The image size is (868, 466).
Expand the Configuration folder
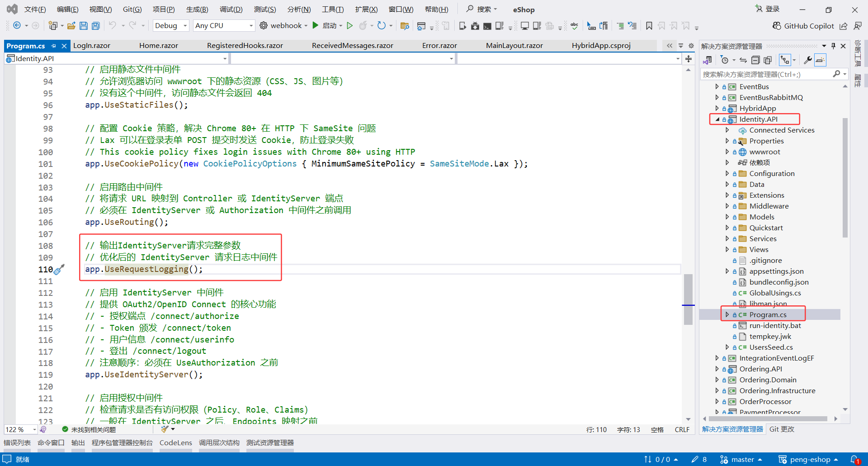pos(727,174)
